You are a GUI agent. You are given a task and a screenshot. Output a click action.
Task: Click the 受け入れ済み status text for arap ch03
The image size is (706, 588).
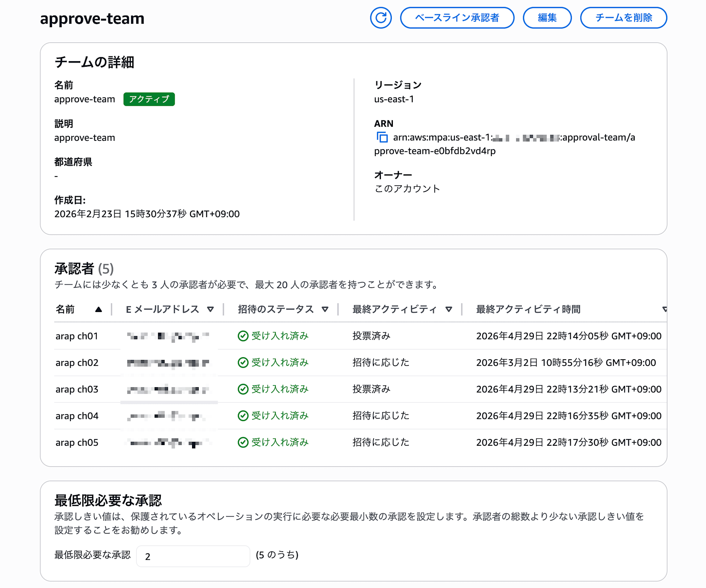point(280,389)
